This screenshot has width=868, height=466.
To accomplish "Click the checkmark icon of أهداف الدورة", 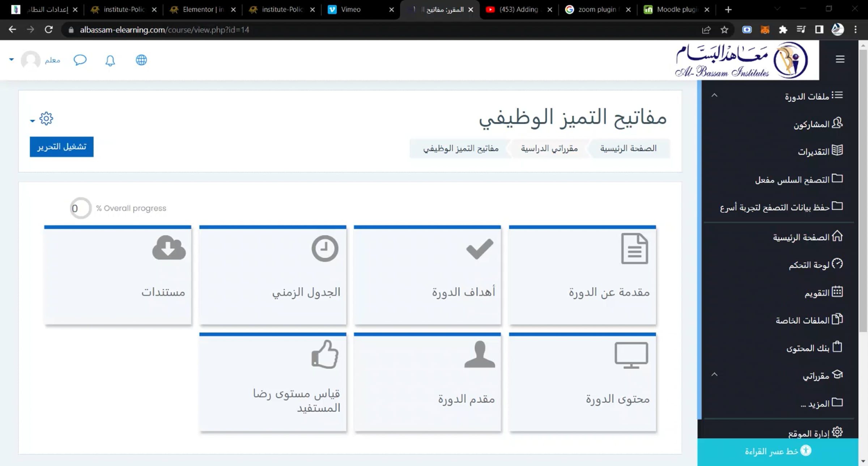I will click(x=480, y=249).
